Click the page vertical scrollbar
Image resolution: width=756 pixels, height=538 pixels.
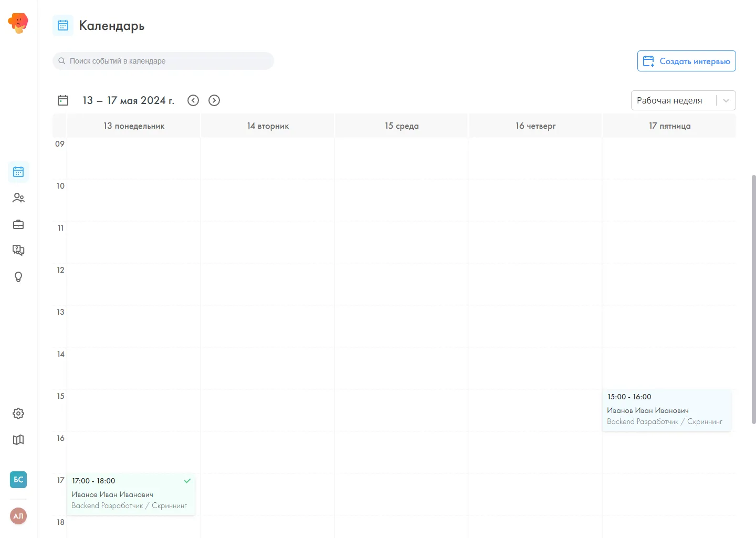click(x=753, y=299)
